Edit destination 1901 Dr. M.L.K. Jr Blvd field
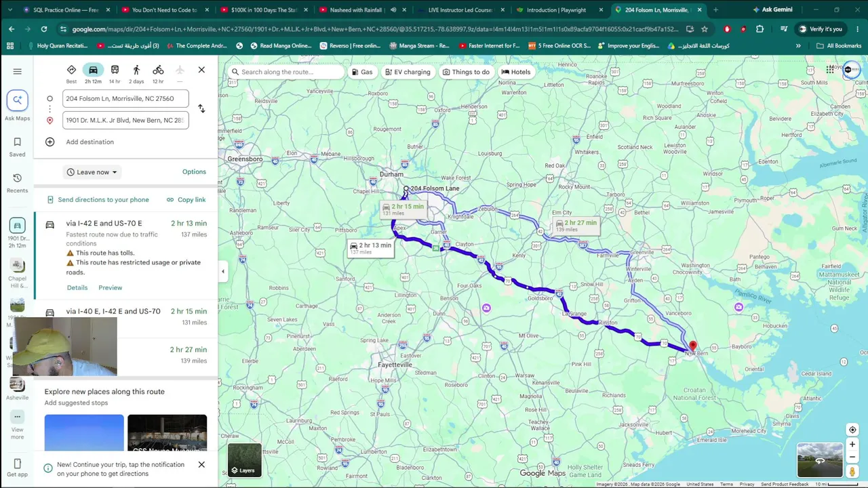Viewport: 868px width, 488px height. [125, 121]
